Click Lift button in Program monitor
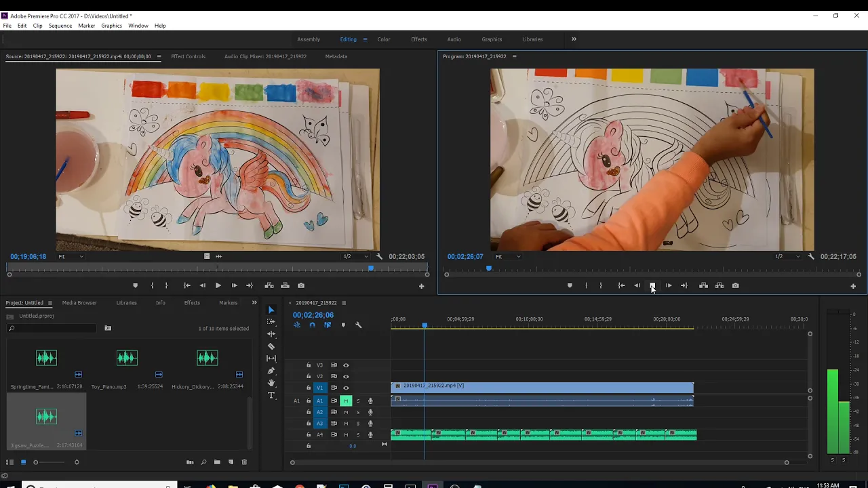The image size is (868, 488). pyautogui.click(x=703, y=285)
